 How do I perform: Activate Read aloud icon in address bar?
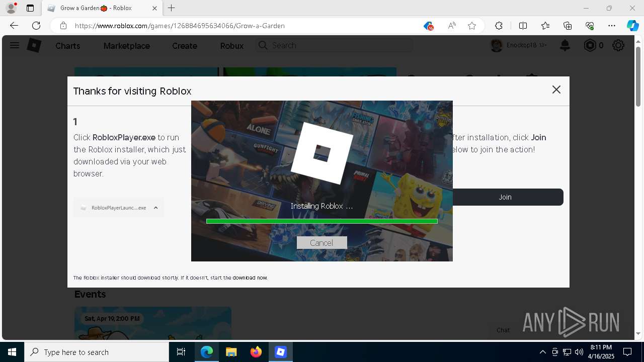click(452, 26)
